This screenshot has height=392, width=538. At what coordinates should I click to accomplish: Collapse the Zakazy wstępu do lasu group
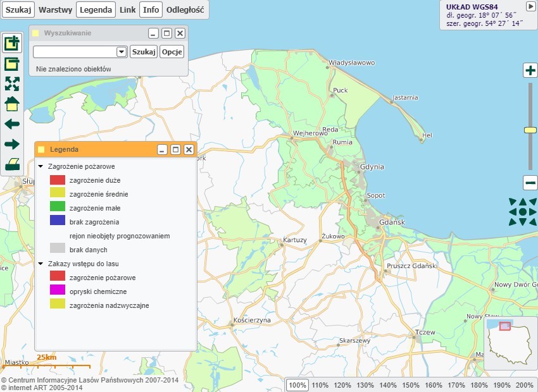41,264
